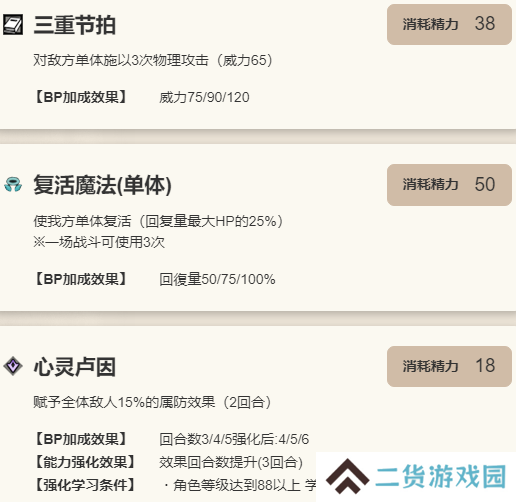Click the 消耗精力 18 cost badge
The image size is (516, 502).
point(449,366)
